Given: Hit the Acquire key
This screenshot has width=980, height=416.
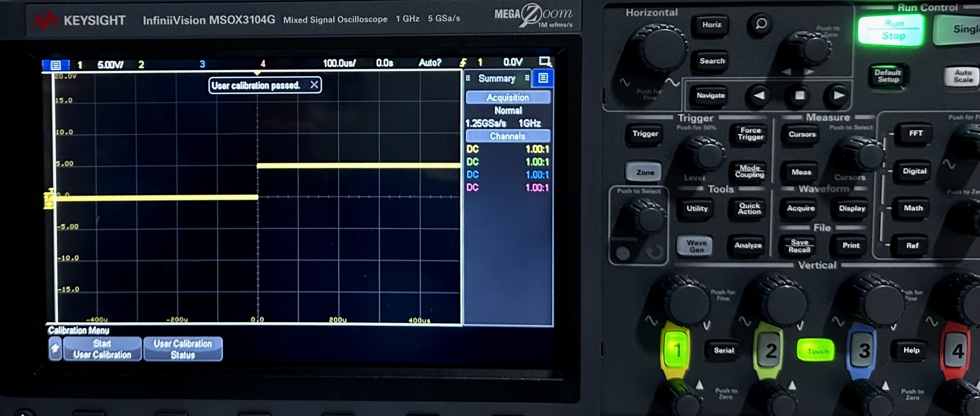Looking at the screenshot, I should coord(800,208).
